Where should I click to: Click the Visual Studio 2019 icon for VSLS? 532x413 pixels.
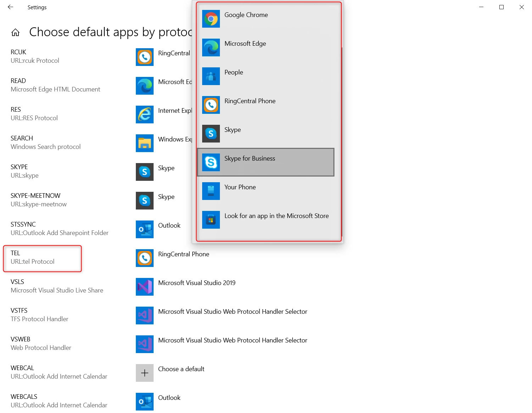point(145,287)
